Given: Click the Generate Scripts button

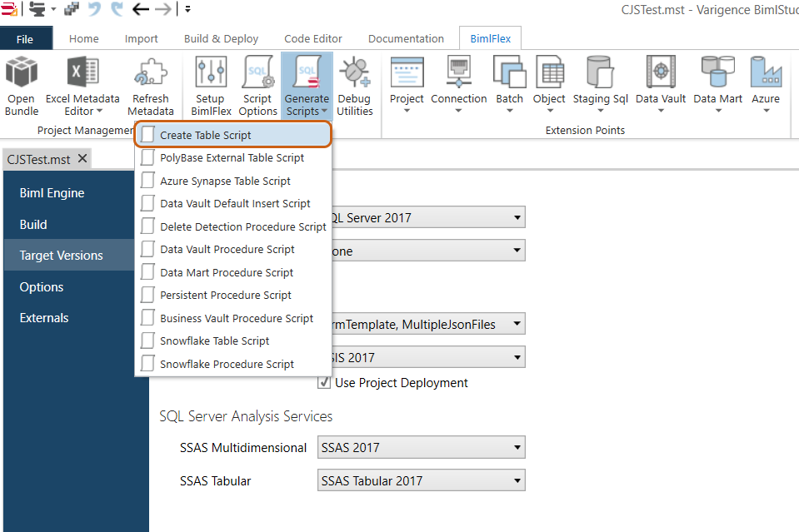Looking at the screenshot, I should coord(307,86).
